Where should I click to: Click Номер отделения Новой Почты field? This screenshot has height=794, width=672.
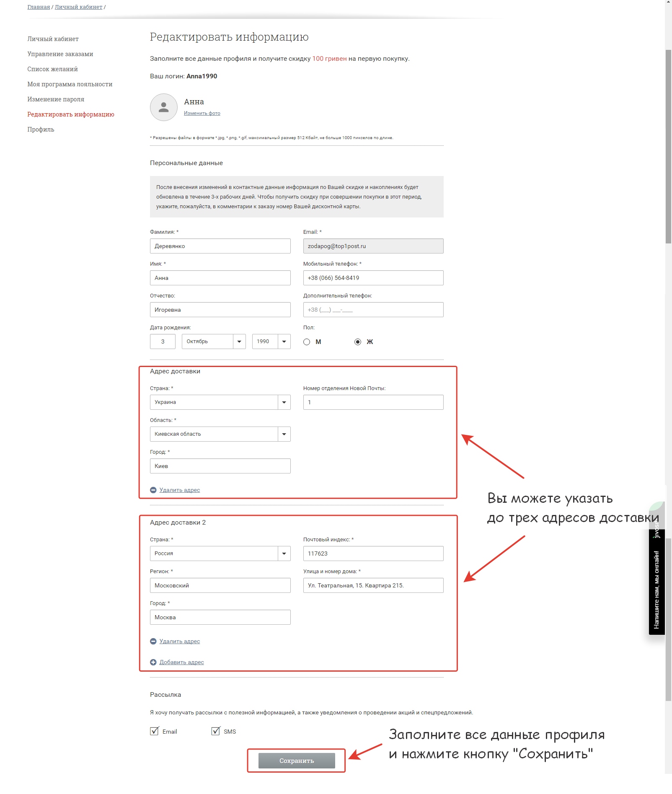[x=373, y=402]
